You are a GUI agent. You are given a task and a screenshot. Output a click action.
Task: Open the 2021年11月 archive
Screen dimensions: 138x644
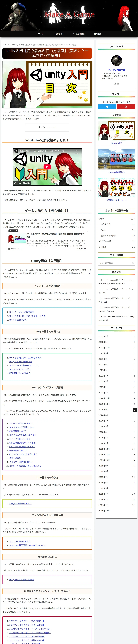117,348
